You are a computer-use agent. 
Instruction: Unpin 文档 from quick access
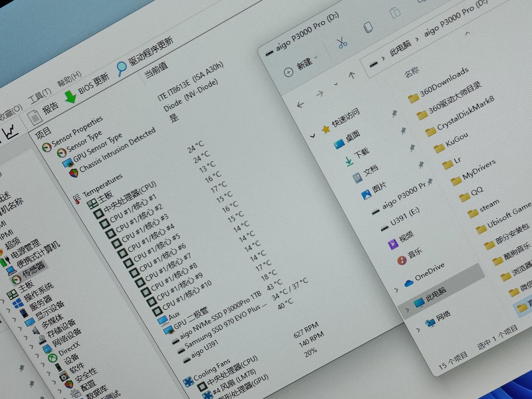(x=412, y=148)
